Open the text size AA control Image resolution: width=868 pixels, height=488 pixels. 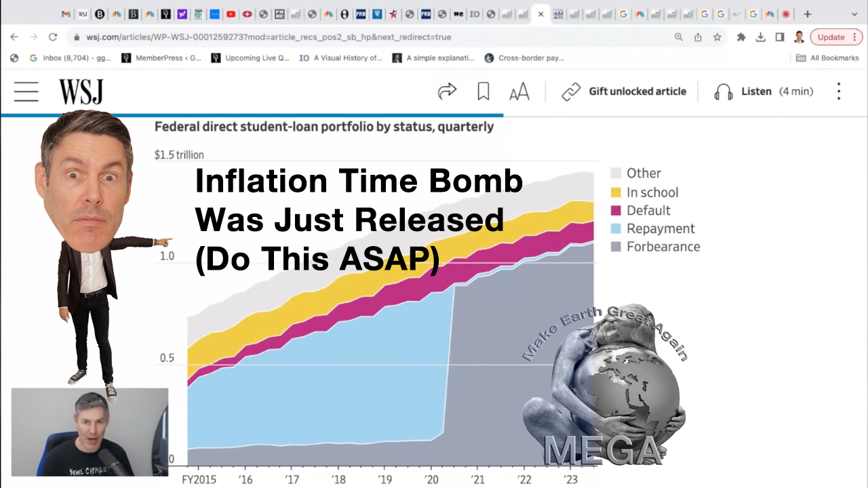pyautogui.click(x=519, y=91)
